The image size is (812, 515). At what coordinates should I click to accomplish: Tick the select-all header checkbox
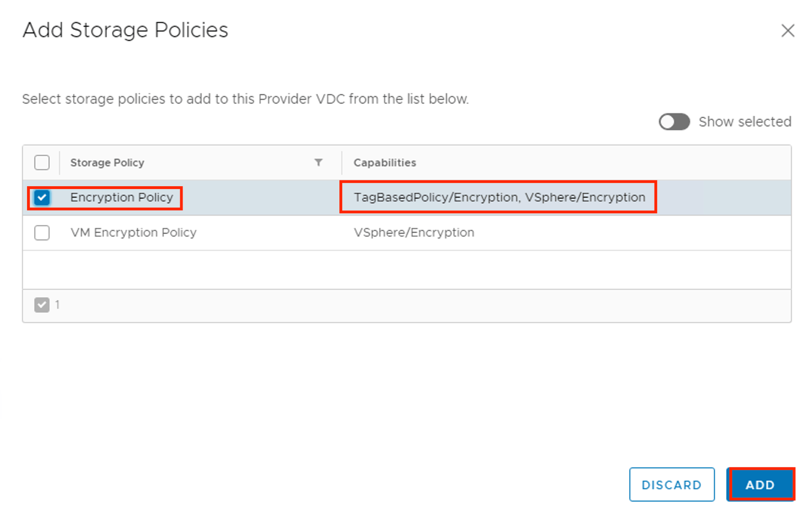[x=42, y=162]
